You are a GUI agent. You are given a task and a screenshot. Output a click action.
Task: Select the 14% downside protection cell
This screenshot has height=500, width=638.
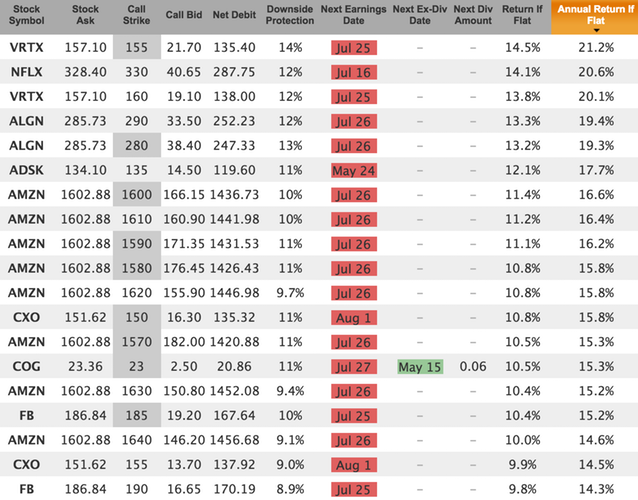click(x=290, y=48)
